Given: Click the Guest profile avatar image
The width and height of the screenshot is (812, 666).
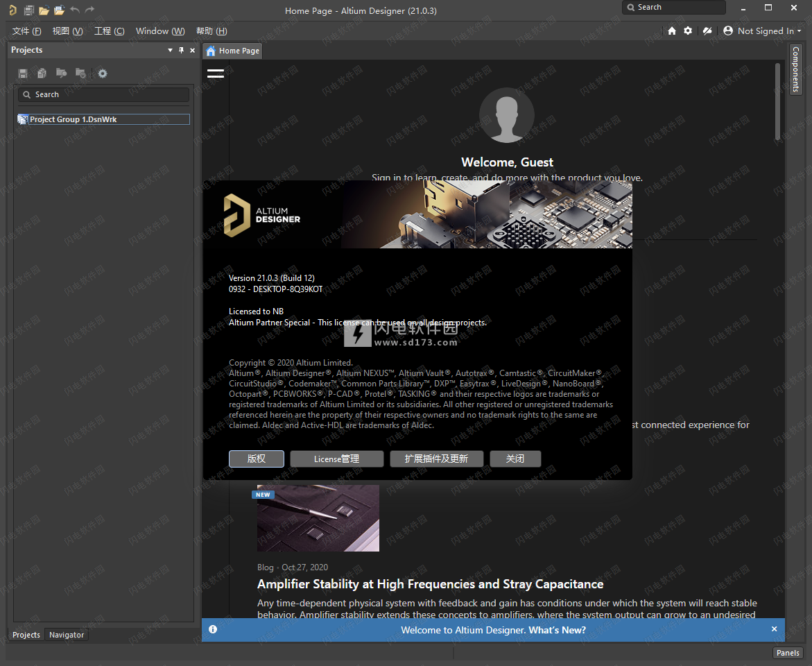Looking at the screenshot, I should 506,115.
